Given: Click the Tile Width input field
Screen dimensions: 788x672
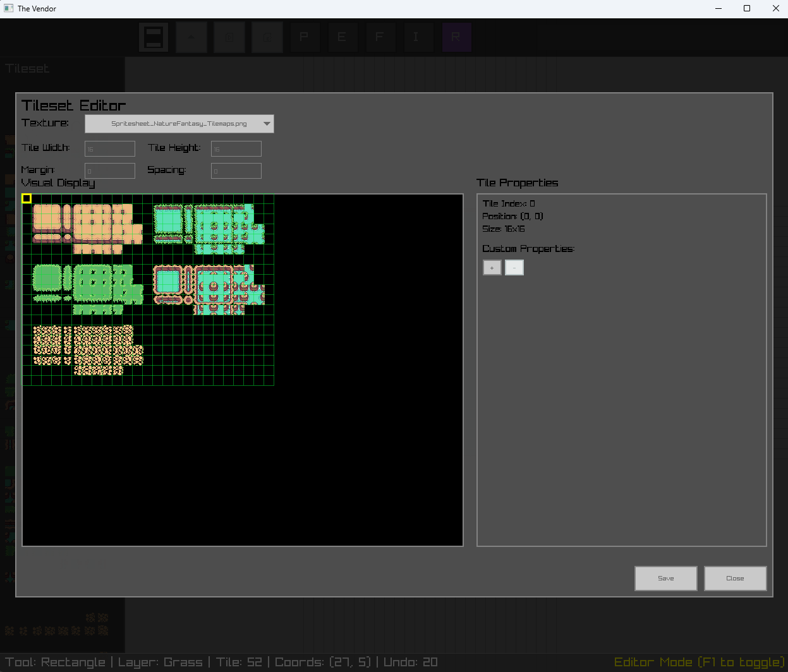Looking at the screenshot, I should point(110,149).
